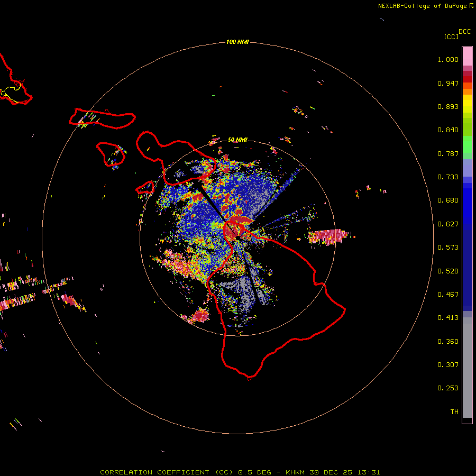
Task: Click the 0.733 scale value
Action: 448,177
